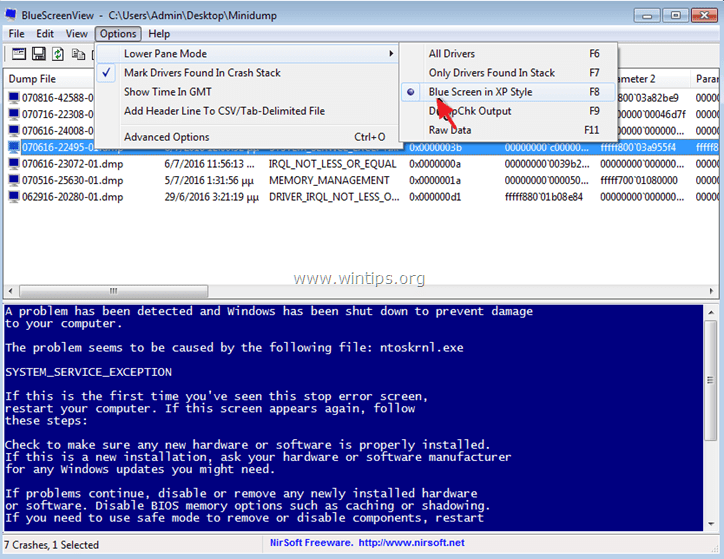Select Only Drivers Found In Stack
724x559 pixels.
(491, 73)
